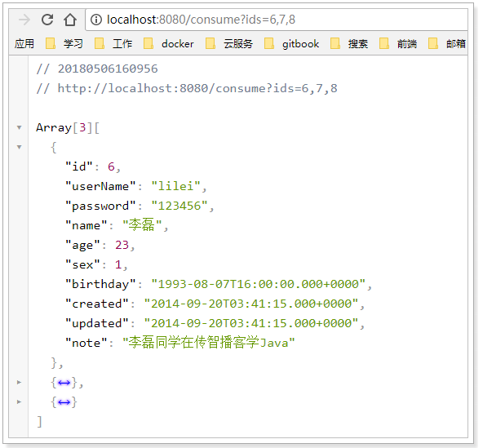
Task: Collapse the Array[3] root node
Action: (x=19, y=127)
